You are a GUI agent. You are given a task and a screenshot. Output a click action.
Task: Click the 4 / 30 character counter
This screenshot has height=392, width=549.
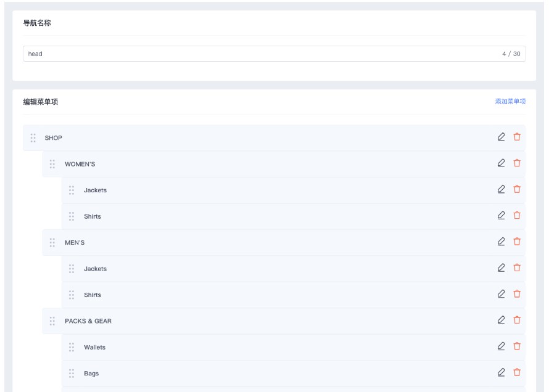(x=511, y=54)
